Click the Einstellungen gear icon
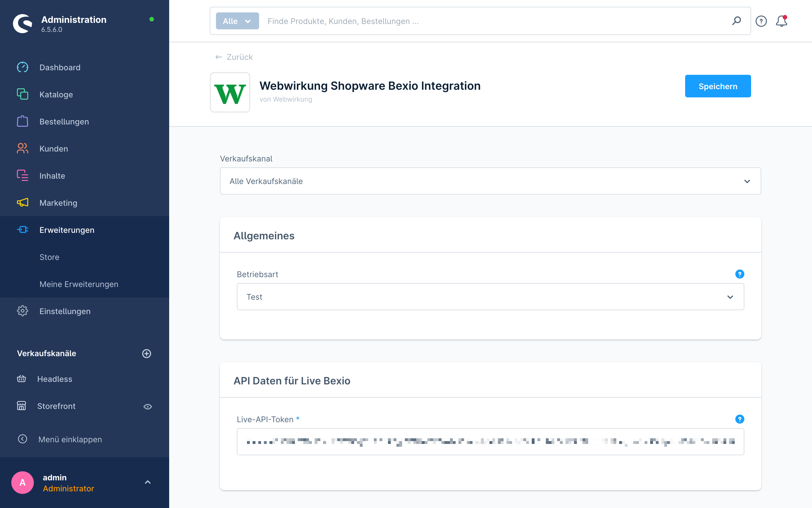The width and height of the screenshot is (812, 508). point(23,311)
